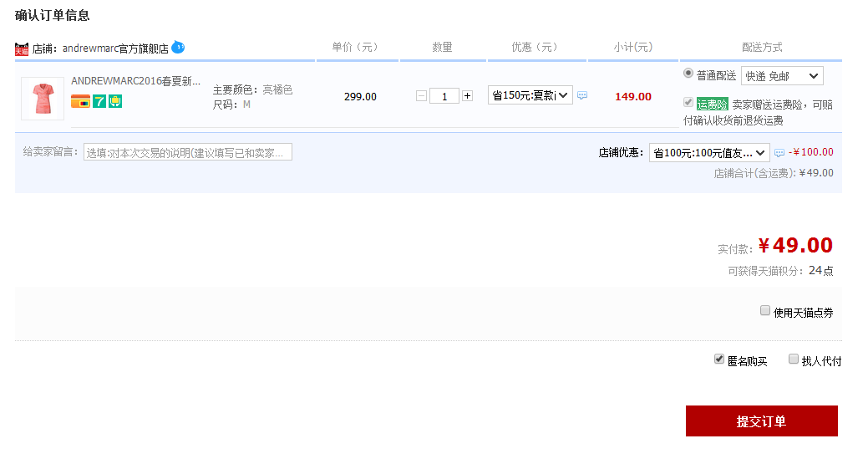
Task: Click the green shield guarantee badge
Action: click(x=115, y=101)
